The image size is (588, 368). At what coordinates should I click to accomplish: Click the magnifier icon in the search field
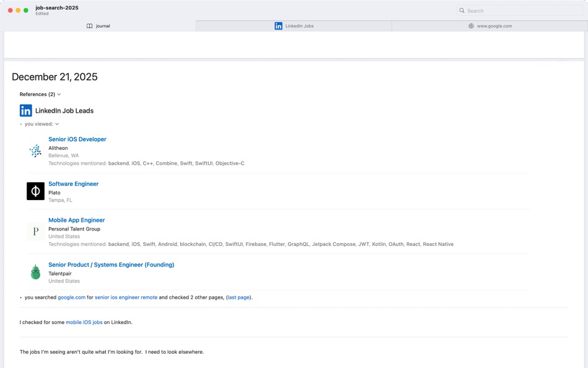click(462, 11)
